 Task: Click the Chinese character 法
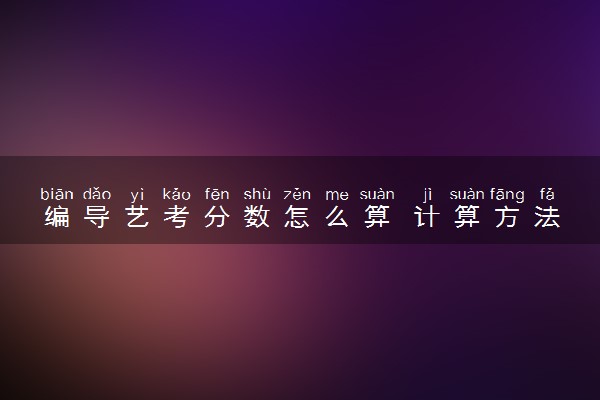pyautogui.click(x=547, y=217)
